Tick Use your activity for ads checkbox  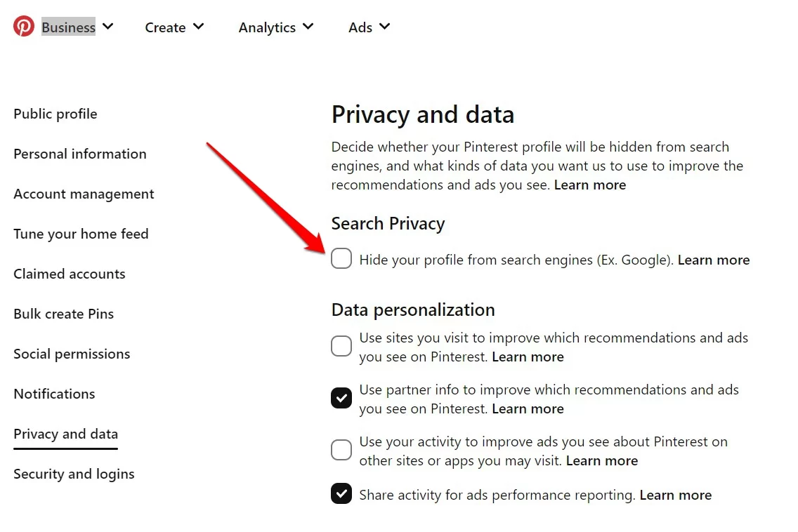(x=341, y=450)
